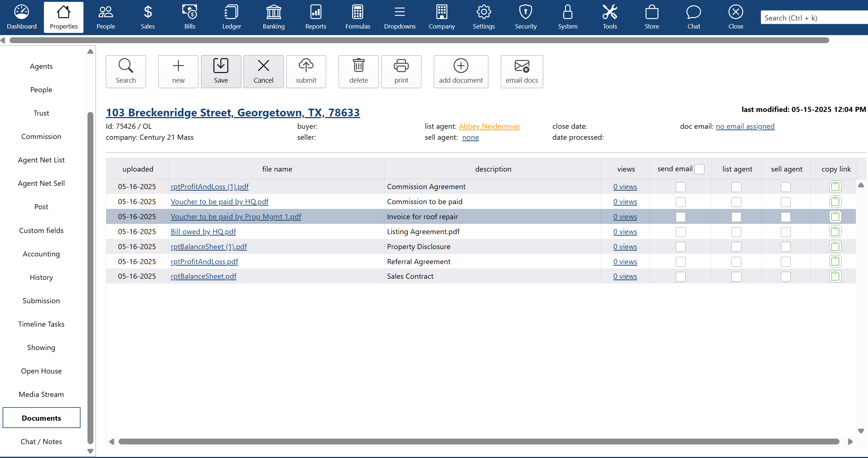
Task: Open the Reports icon
Action: (x=316, y=17)
